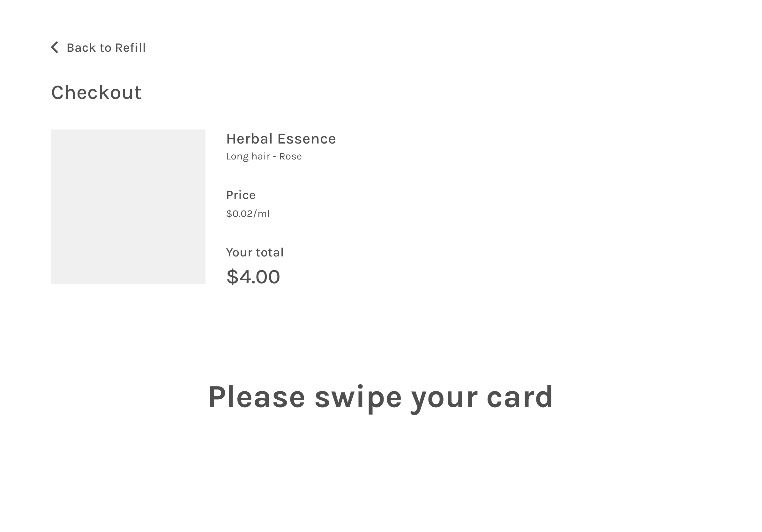Click the Herbal Essence product name

pos(281,139)
